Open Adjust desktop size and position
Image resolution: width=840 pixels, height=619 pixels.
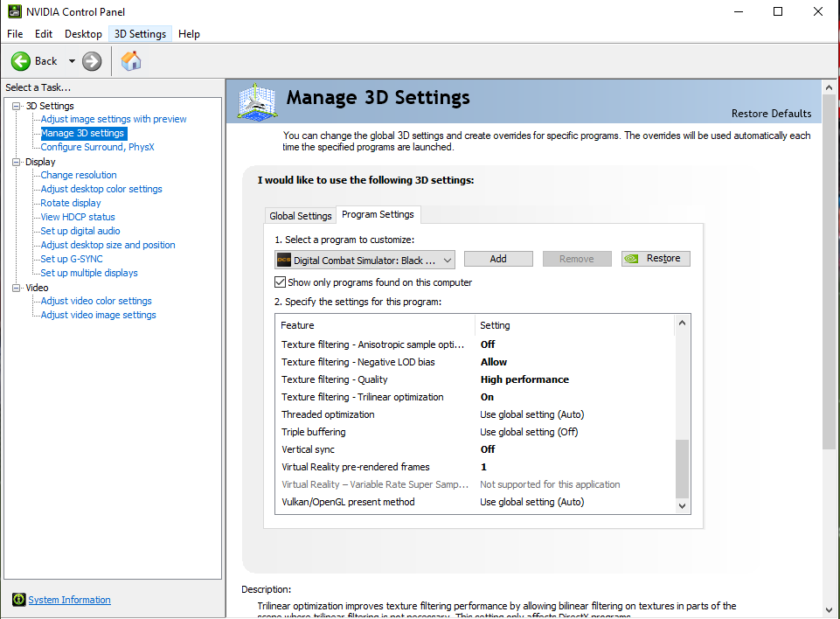coord(108,245)
